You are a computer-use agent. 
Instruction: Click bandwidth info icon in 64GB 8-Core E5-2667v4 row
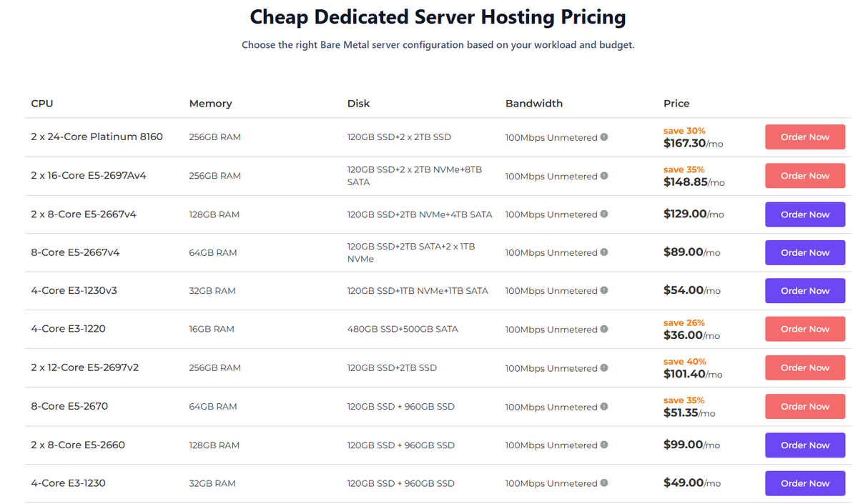[x=604, y=252]
